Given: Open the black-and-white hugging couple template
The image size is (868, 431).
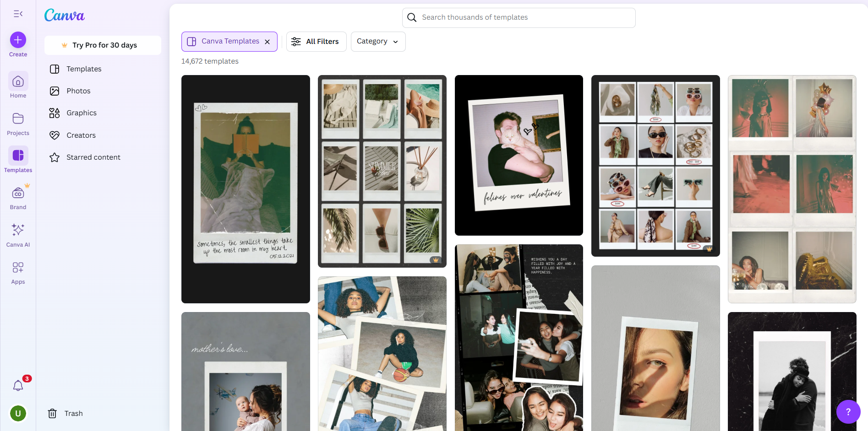Looking at the screenshot, I should click(x=792, y=372).
